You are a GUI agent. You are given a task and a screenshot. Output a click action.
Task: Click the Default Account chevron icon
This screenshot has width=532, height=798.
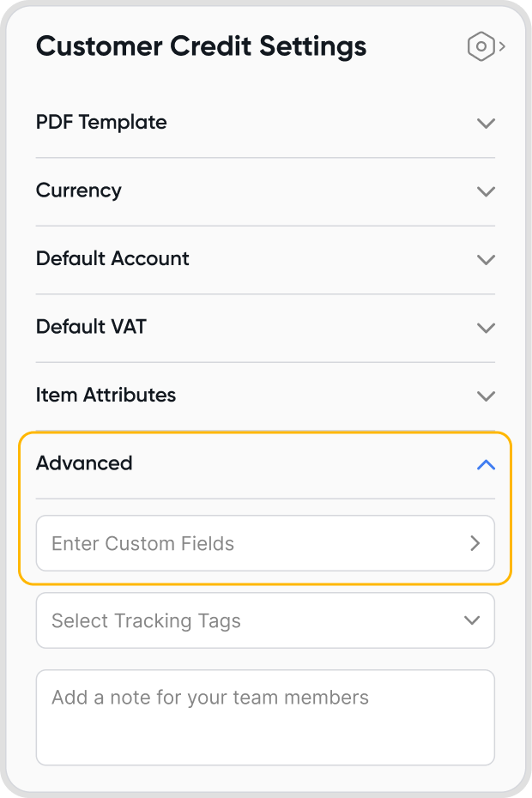486,259
